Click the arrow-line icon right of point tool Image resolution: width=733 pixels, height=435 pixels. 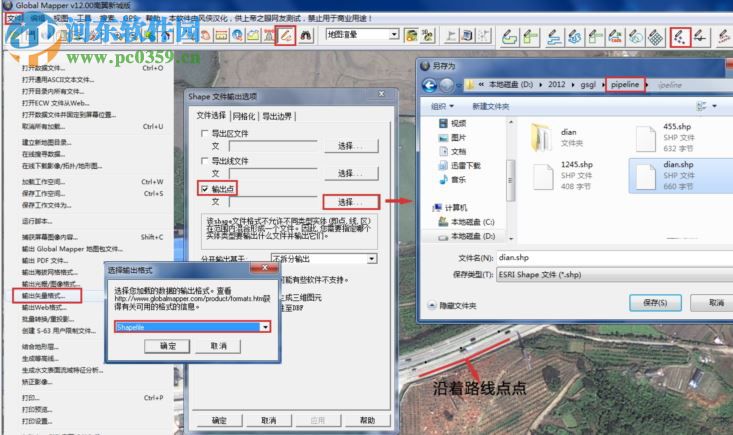point(700,37)
